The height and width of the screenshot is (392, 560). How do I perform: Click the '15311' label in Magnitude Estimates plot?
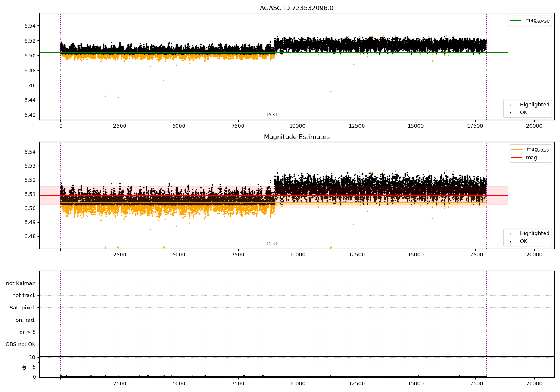click(x=273, y=244)
